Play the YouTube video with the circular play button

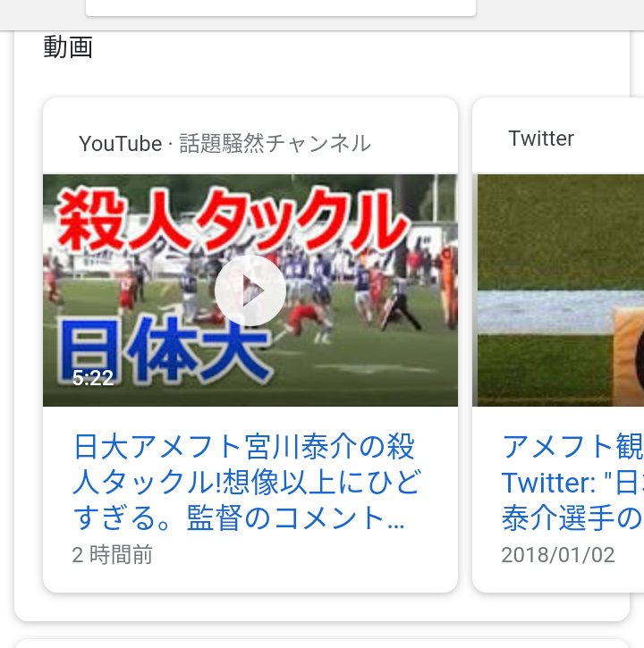(x=250, y=290)
